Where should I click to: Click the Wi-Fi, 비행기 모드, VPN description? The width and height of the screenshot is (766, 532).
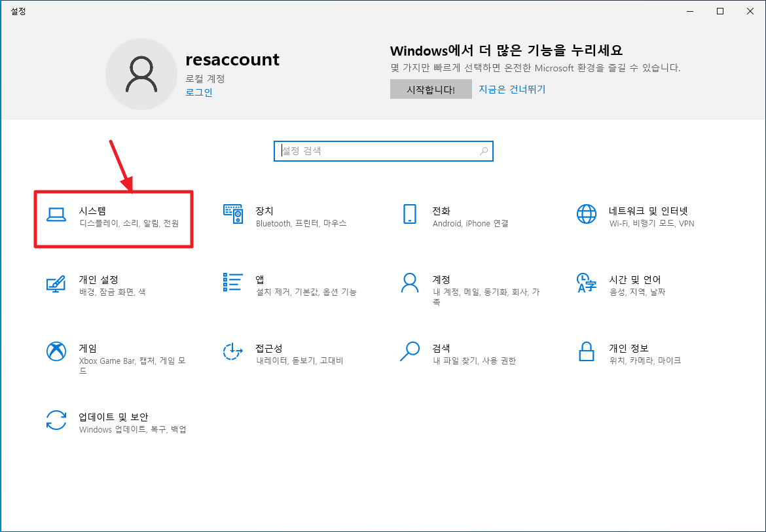point(651,224)
